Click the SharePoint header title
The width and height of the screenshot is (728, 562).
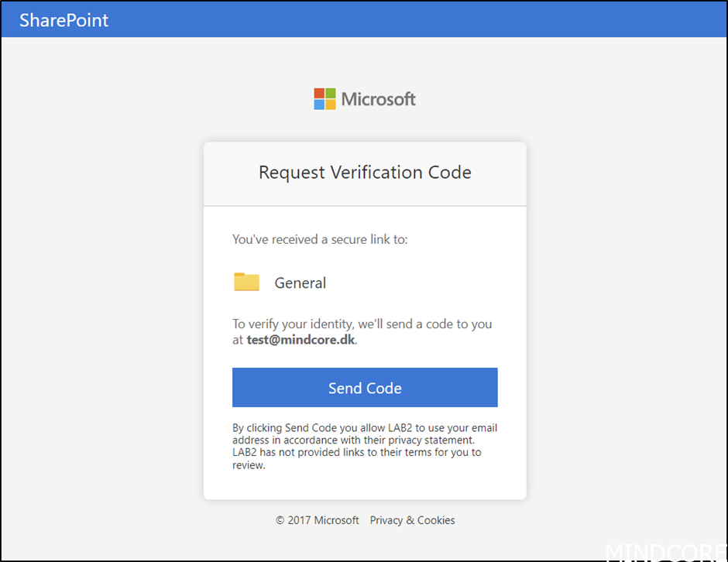click(x=64, y=20)
